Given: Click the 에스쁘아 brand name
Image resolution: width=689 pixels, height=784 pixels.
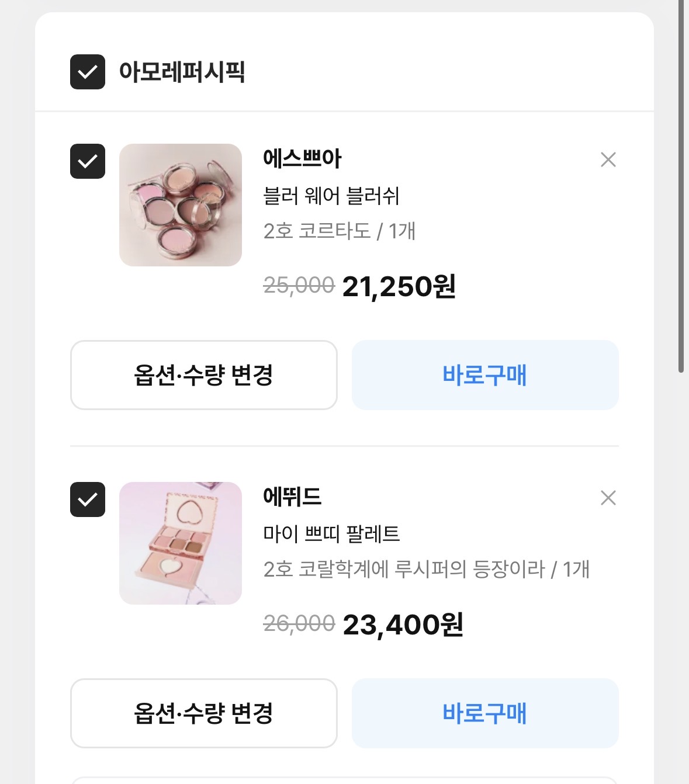Looking at the screenshot, I should pyautogui.click(x=302, y=158).
